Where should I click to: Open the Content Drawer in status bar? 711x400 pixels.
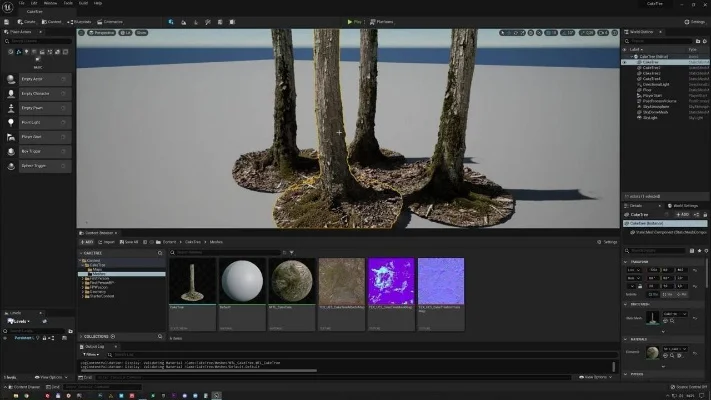[x=24, y=387]
